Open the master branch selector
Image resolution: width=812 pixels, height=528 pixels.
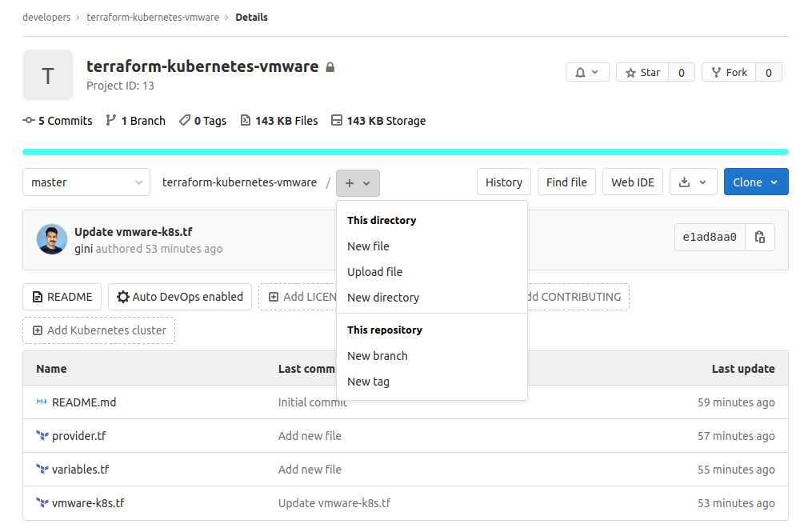click(x=86, y=182)
